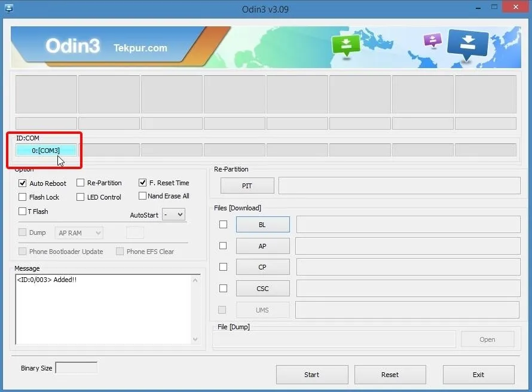Click the Reset button
The height and width of the screenshot is (392, 532).
pyautogui.click(x=390, y=375)
